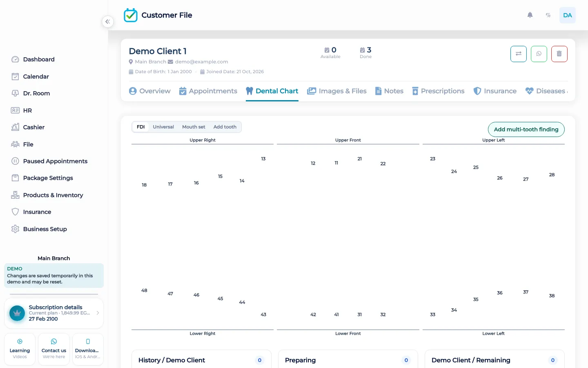This screenshot has height=368, width=588.
Task: Open Products & Inventory
Action: (54, 195)
